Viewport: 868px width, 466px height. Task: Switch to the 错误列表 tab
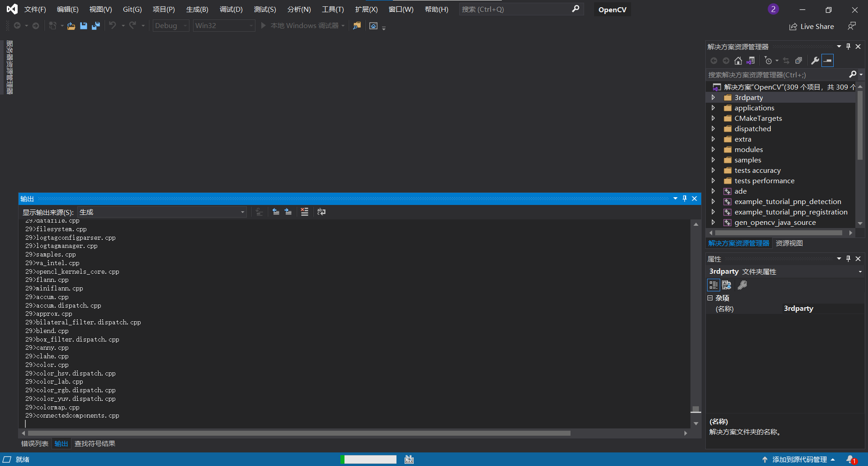pyautogui.click(x=35, y=444)
